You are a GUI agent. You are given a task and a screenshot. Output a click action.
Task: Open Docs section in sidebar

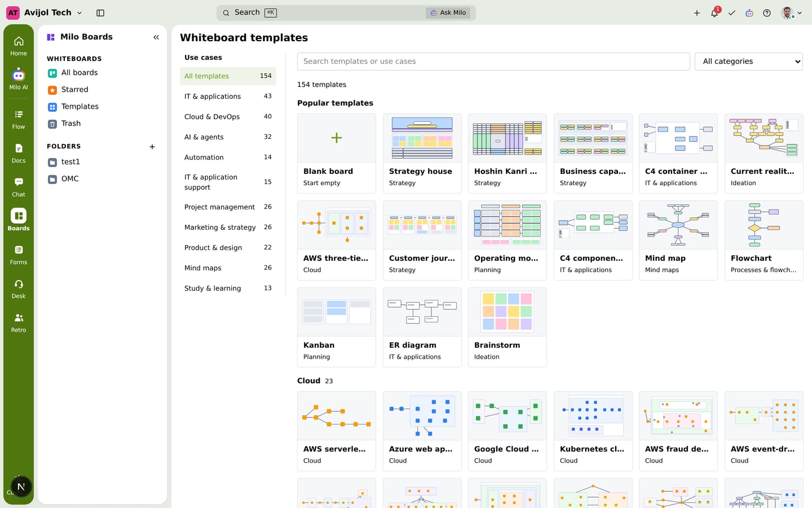point(19,153)
